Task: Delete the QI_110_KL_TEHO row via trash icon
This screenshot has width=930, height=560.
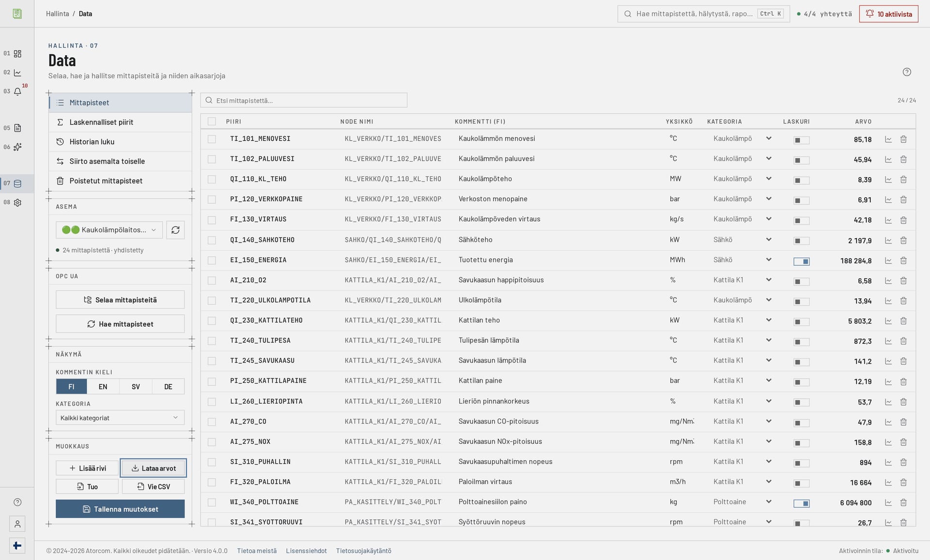Action: 903,180
